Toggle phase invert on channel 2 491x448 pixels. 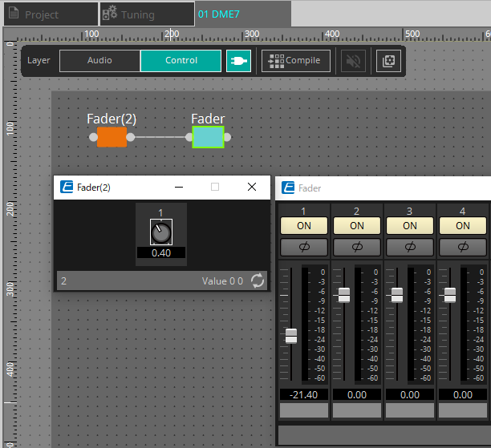click(357, 247)
